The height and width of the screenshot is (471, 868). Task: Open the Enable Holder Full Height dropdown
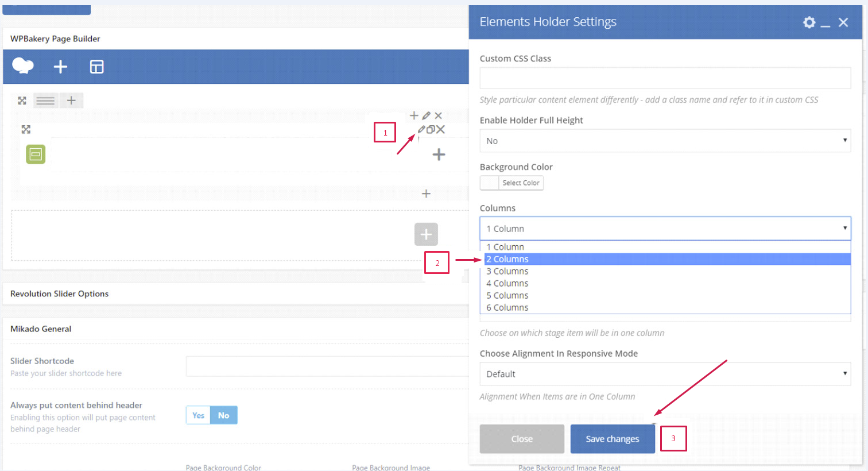[x=665, y=141]
